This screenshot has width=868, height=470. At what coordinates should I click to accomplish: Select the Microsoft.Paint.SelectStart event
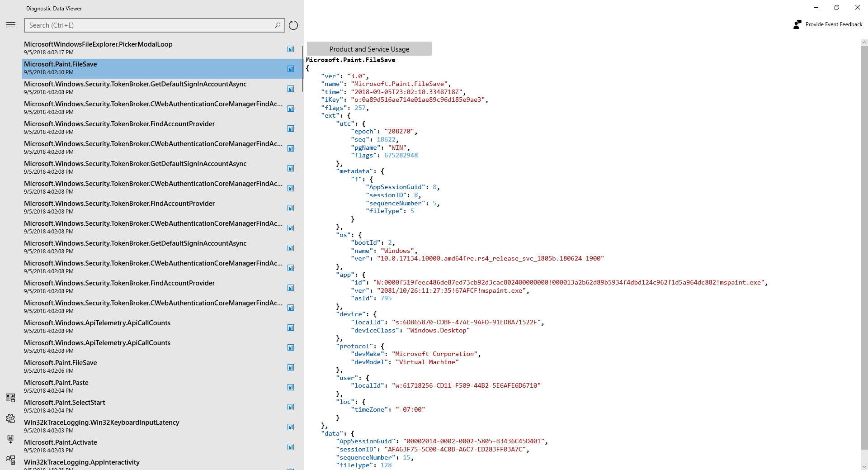65,403
